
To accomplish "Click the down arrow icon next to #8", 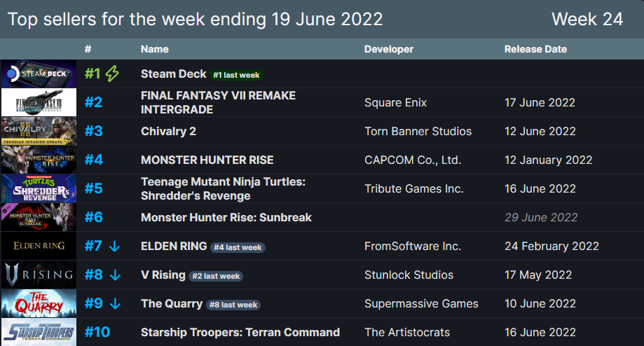I will [116, 275].
